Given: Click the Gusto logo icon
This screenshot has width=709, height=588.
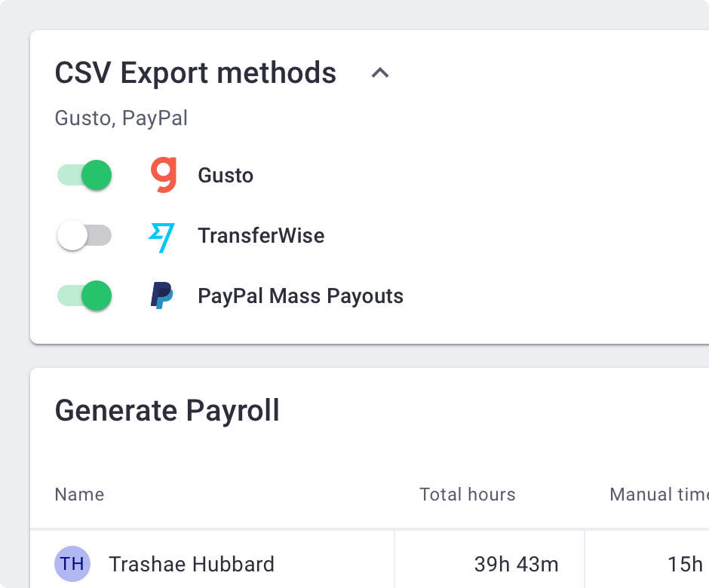Looking at the screenshot, I should point(164,175).
